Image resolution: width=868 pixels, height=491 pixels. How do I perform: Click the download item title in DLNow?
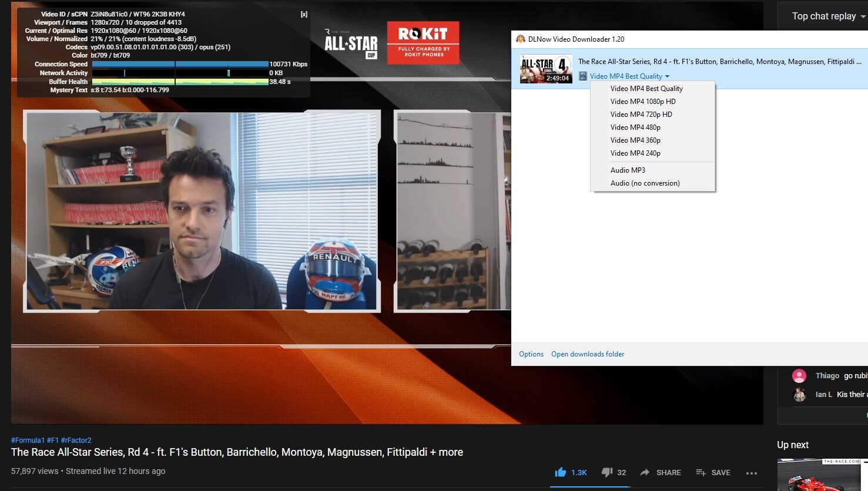(720, 62)
